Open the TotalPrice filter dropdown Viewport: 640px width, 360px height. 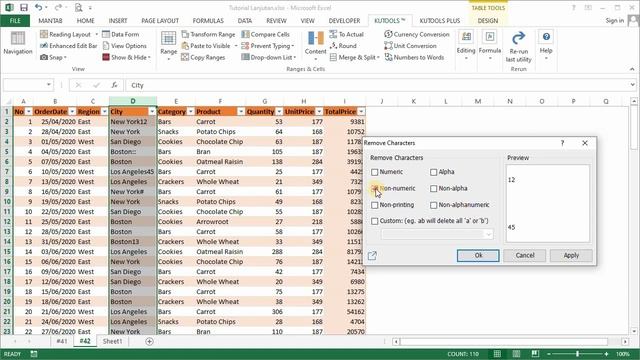pyautogui.click(x=361, y=111)
